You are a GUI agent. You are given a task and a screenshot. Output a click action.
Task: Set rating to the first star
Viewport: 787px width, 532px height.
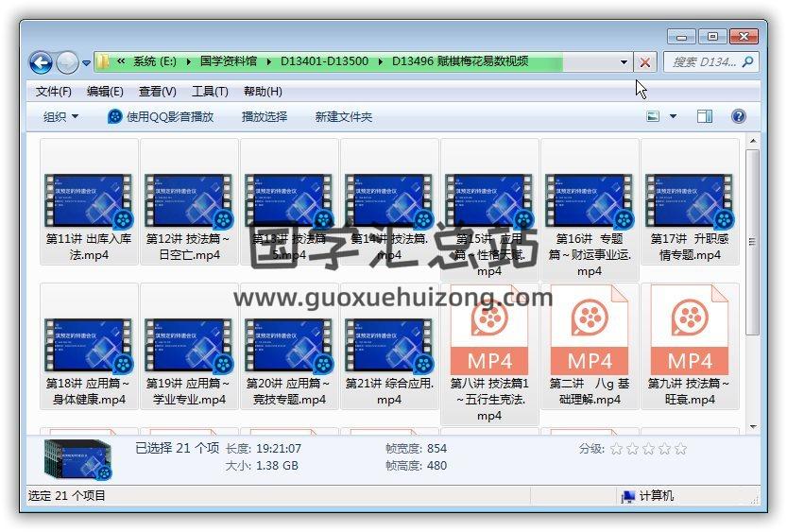tap(616, 449)
